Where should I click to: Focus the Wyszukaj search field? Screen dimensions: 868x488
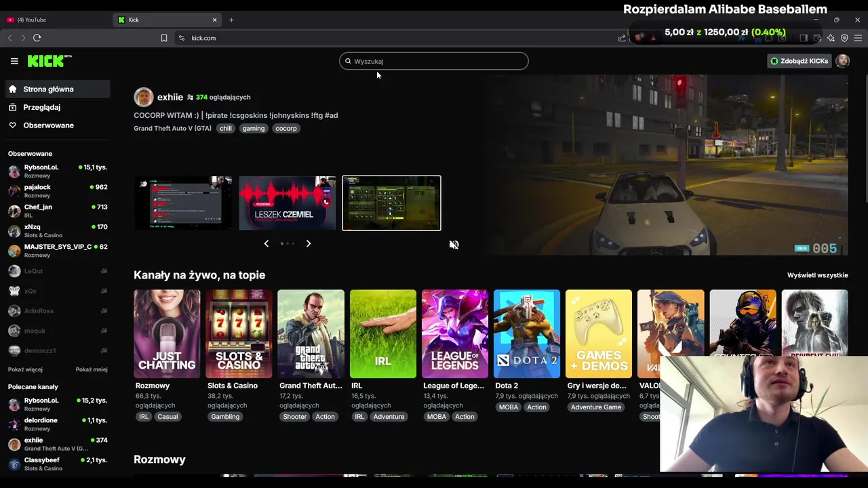[x=434, y=61]
